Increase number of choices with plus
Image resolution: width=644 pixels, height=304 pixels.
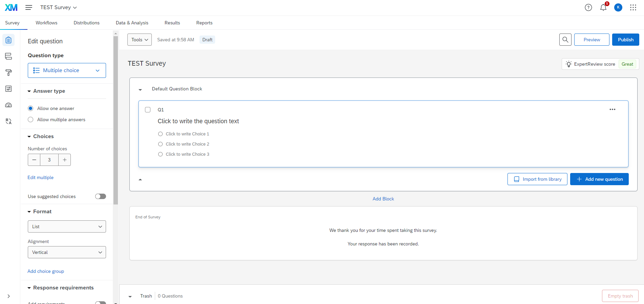64,160
